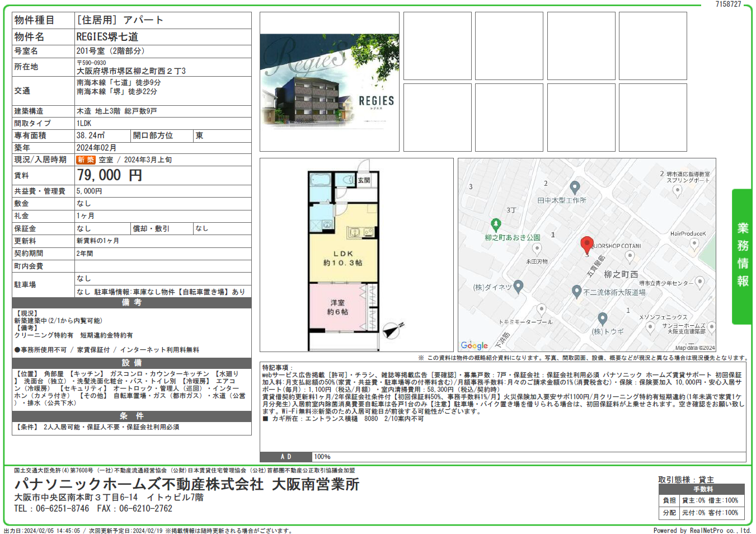The image size is (756, 534).
Task: Click the address 大阪府堺市堺区柳之町西2丁3
Action: 131,71
